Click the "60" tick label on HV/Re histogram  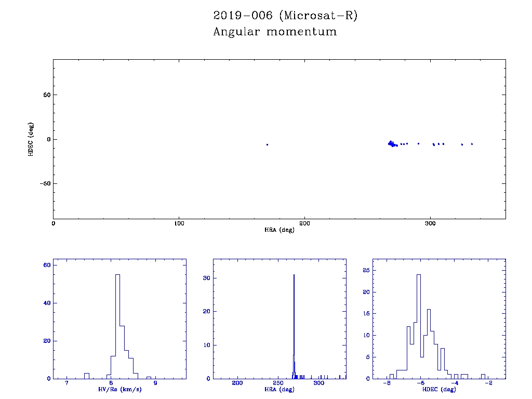(46, 265)
